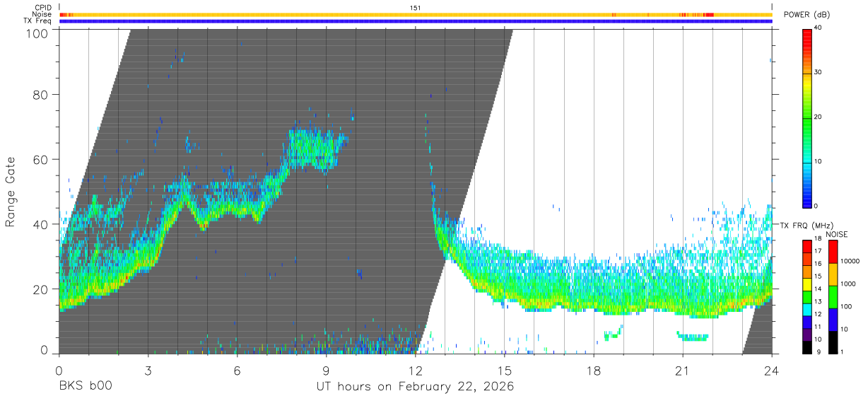Click the hour 21 tick label on time axis

point(682,370)
